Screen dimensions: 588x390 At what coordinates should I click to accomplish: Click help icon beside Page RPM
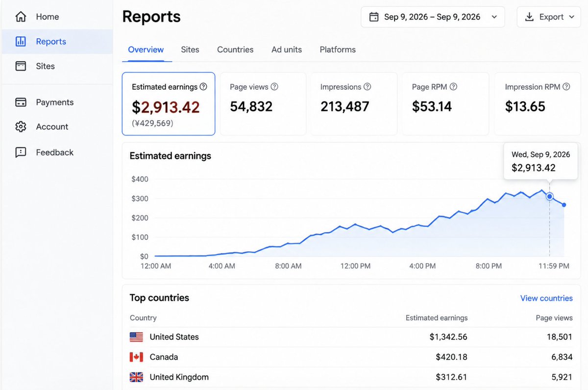tap(453, 86)
